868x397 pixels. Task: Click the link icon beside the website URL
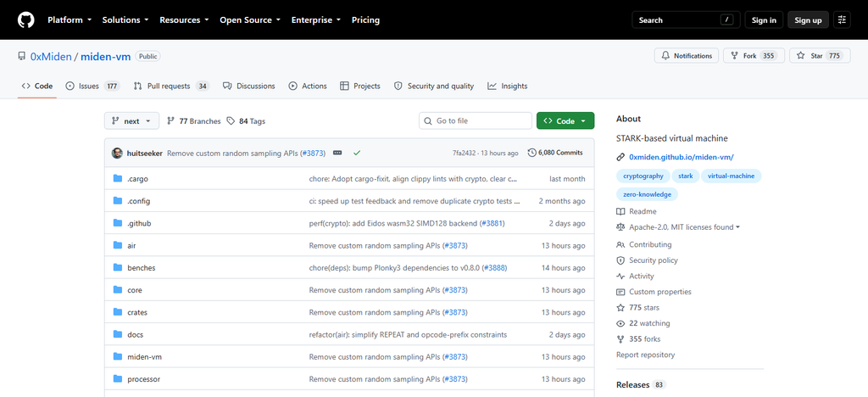(620, 157)
